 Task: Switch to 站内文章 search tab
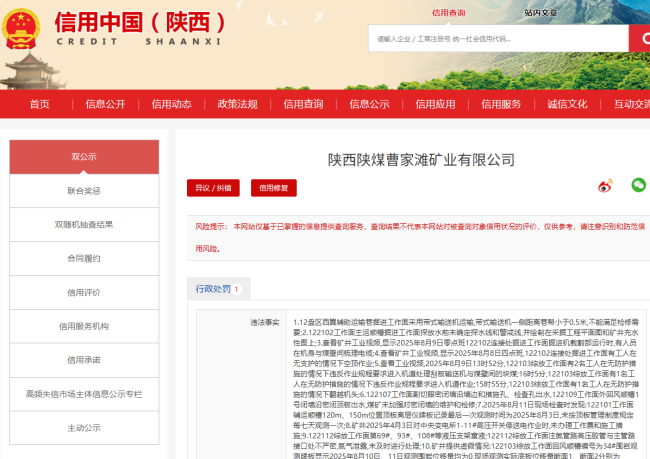541,13
